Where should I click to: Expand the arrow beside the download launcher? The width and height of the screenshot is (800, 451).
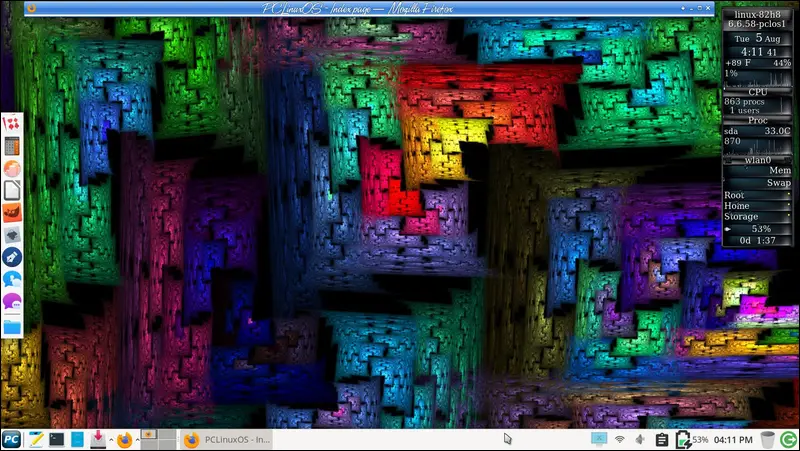point(111,440)
